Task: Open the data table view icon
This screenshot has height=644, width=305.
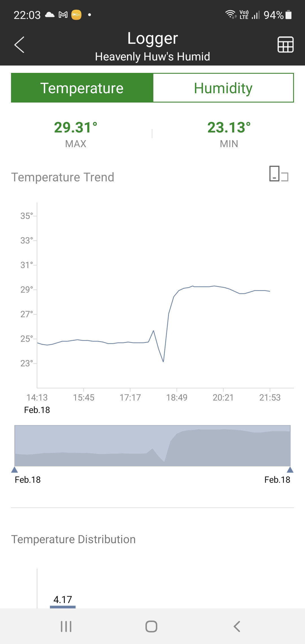Action: 286,45
